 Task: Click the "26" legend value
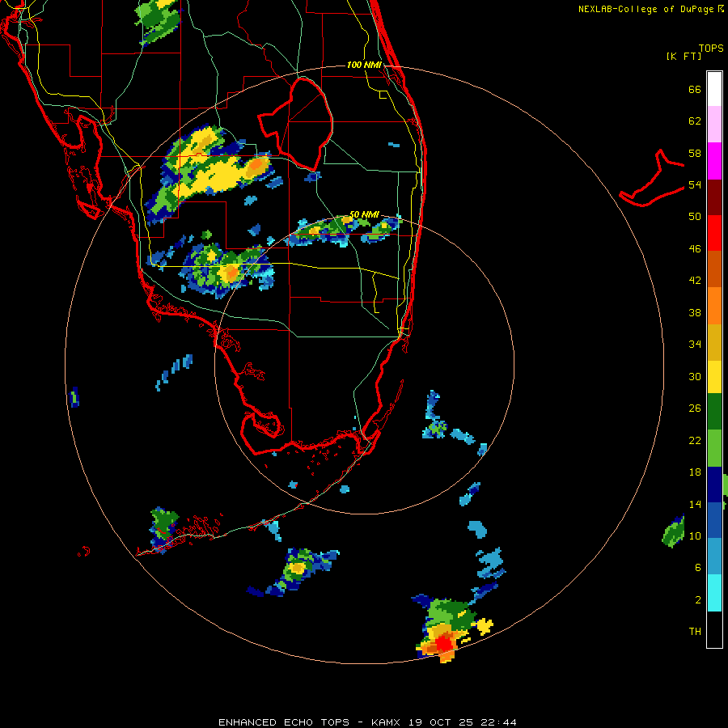(x=695, y=408)
